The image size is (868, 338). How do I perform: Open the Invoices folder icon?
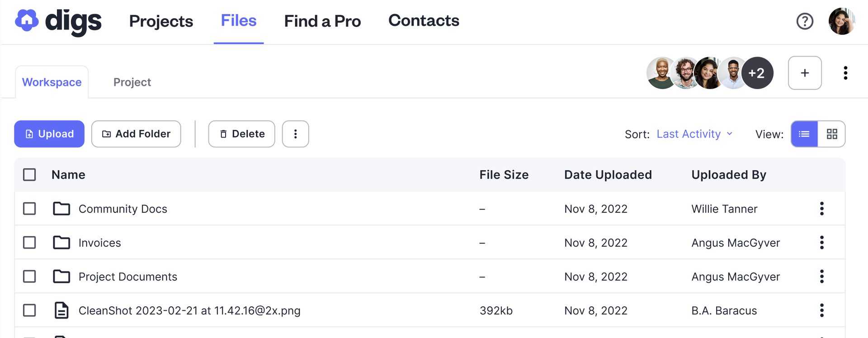click(61, 243)
